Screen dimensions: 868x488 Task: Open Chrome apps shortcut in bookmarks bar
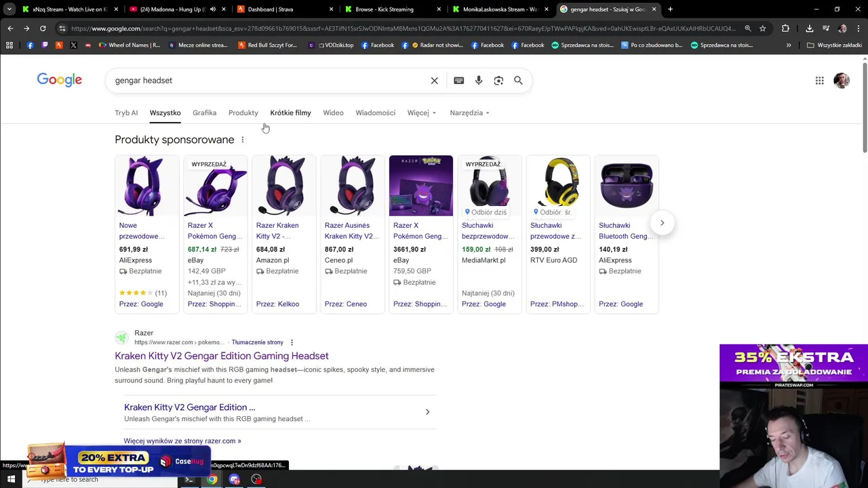9,45
